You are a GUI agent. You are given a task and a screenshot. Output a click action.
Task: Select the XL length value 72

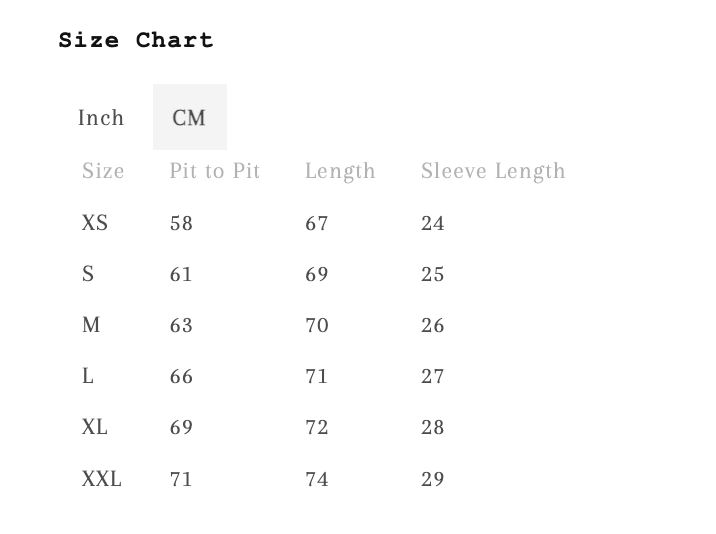317,427
